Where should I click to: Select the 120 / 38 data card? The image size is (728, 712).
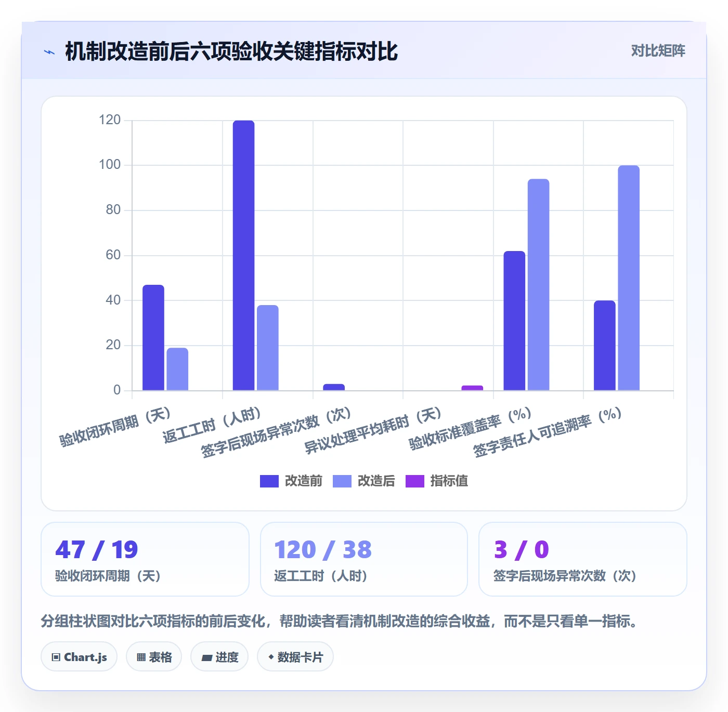(x=364, y=559)
